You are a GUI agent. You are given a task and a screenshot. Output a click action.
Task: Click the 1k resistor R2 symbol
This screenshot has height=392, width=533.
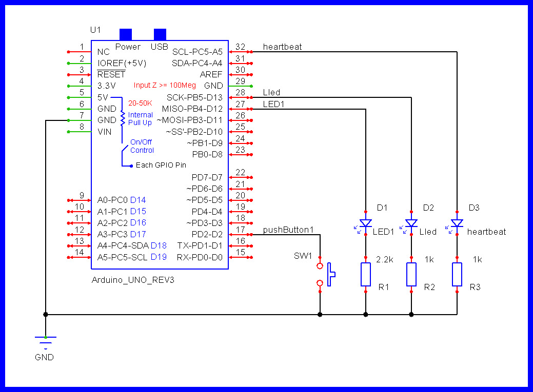(411, 273)
